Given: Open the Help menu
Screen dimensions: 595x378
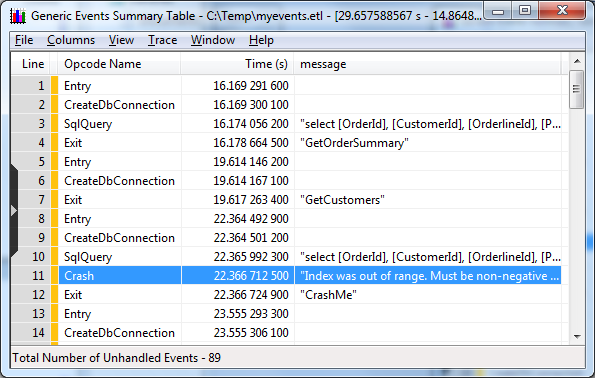Looking at the screenshot, I should coord(261,40).
